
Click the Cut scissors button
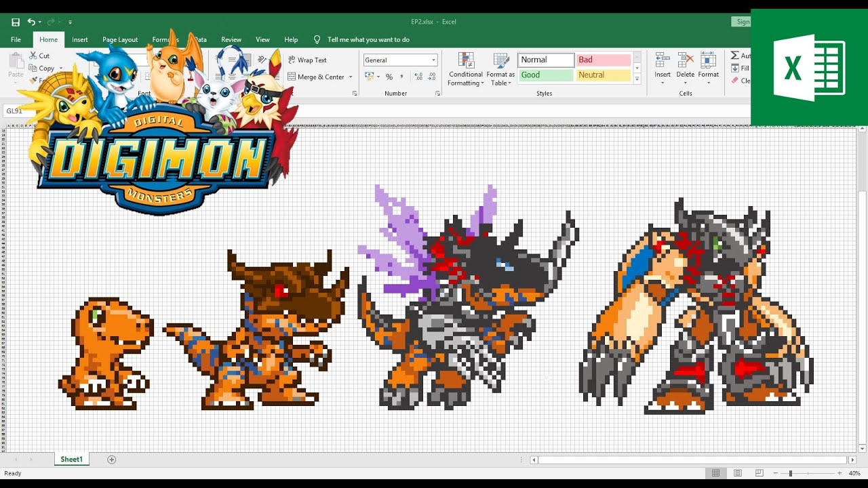click(x=39, y=56)
